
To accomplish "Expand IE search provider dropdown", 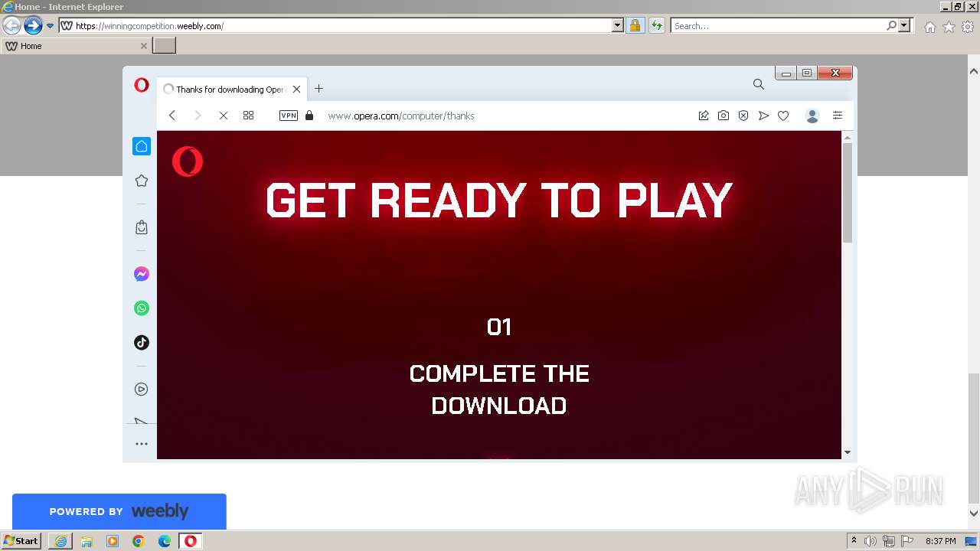I will [x=905, y=25].
